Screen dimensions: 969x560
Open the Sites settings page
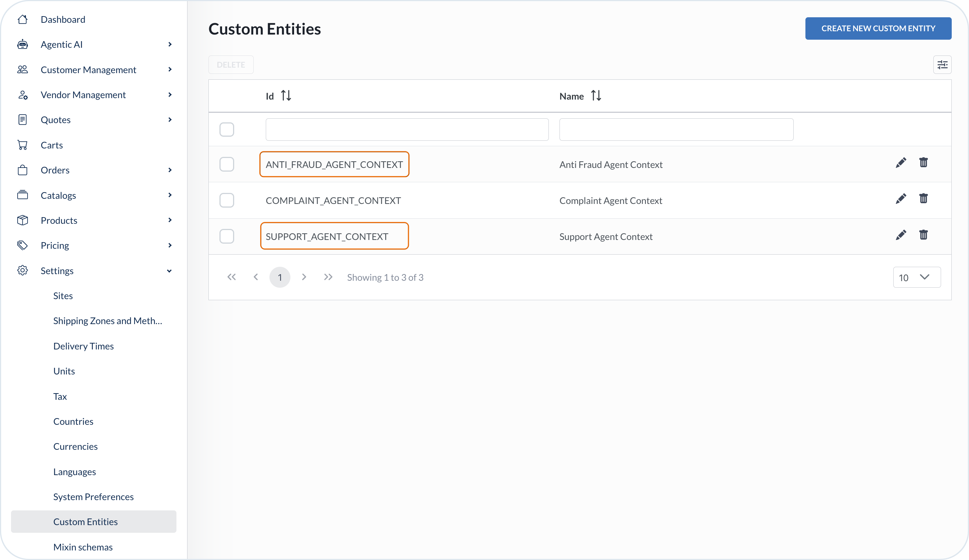63,295
